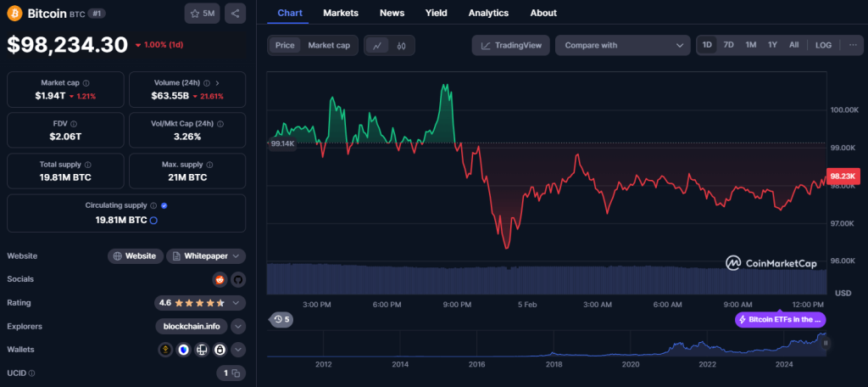Switch to the Markets tab

[x=341, y=13]
